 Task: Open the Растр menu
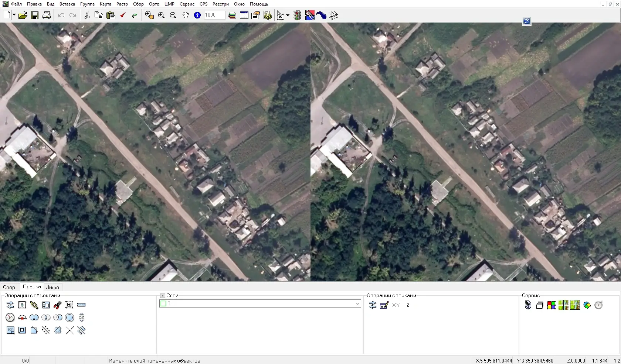point(122,4)
